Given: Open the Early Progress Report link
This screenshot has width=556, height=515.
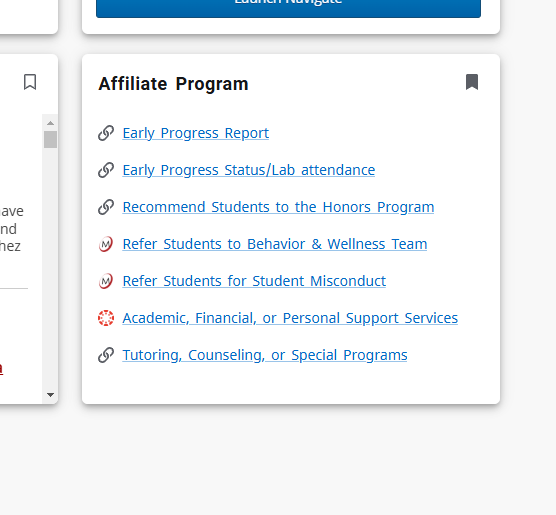Looking at the screenshot, I should click(x=196, y=133).
